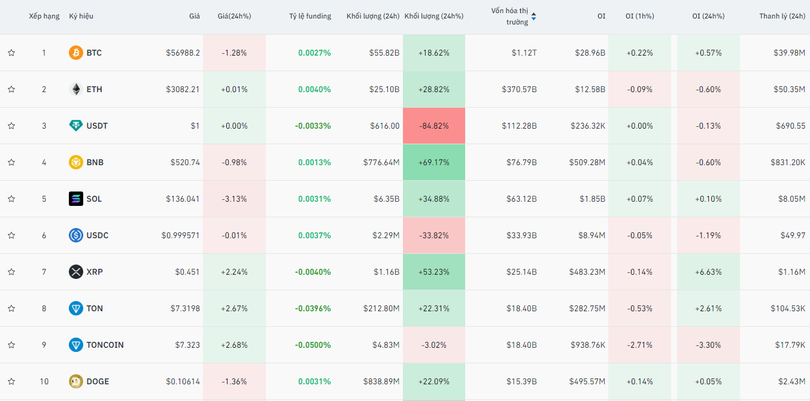Image resolution: width=810 pixels, height=401 pixels.
Task: Click the USDC coin icon
Action: (75, 235)
